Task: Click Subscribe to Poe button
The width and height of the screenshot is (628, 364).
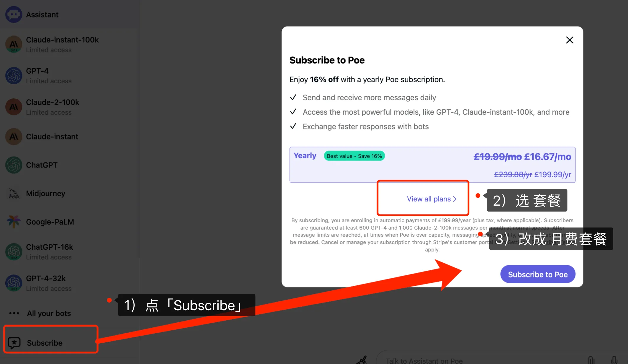Action: pyautogui.click(x=538, y=274)
